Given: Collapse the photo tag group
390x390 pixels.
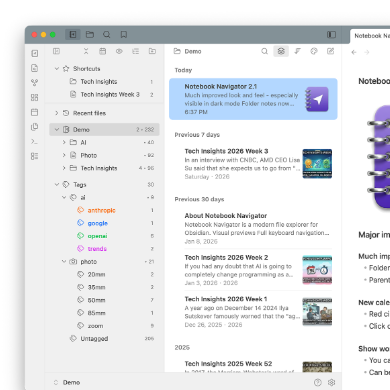Looking at the screenshot, I should 64,261.
